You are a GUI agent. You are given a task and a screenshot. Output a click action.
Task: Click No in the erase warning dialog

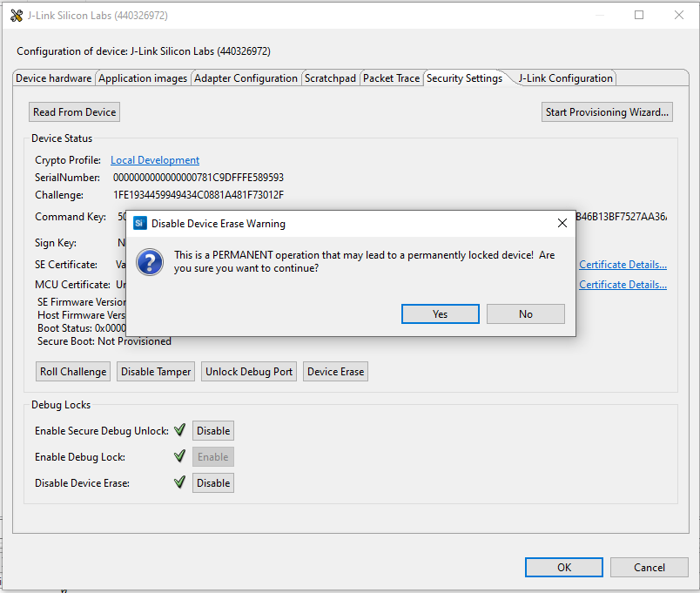click(525, 313)
